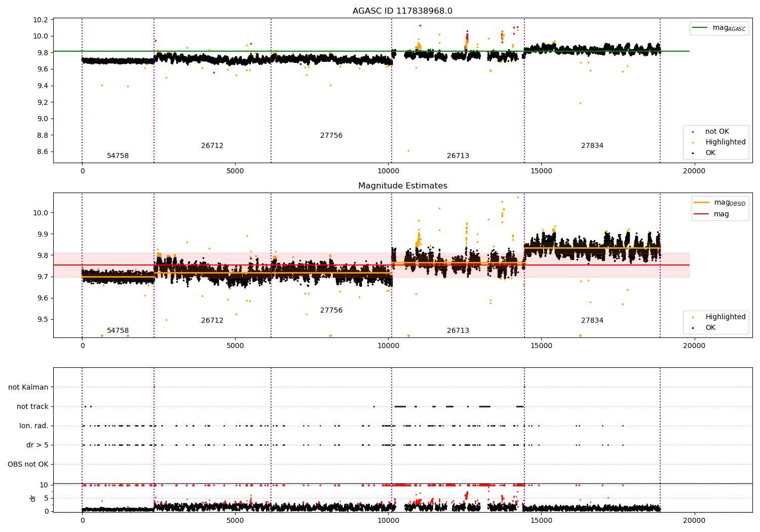This screenshot has width=760, height=532.
Task: Click the '5000' x-axis tick in bottom plot
Action: point(235,521)
